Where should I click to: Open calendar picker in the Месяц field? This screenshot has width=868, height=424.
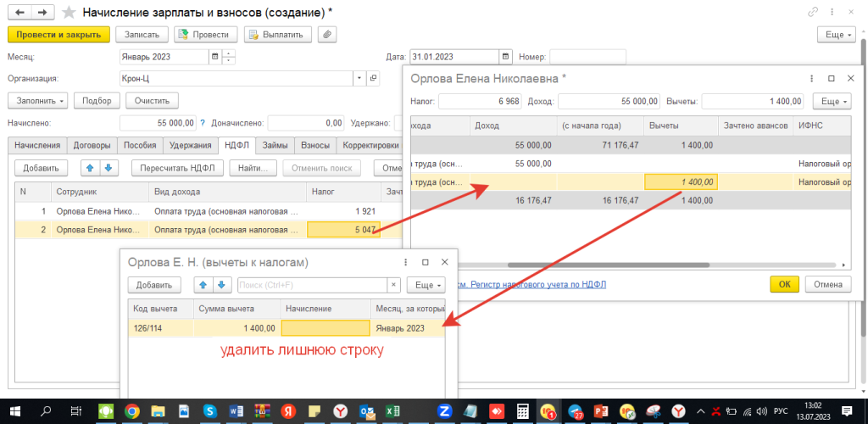pos(215,57)
